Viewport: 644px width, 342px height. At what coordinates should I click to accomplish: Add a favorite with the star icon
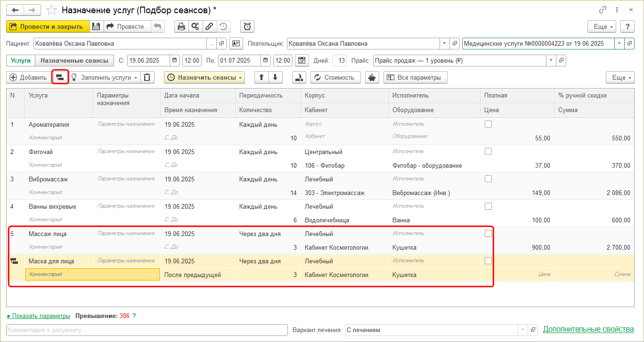pyautogui.click(x=52, y=10)
